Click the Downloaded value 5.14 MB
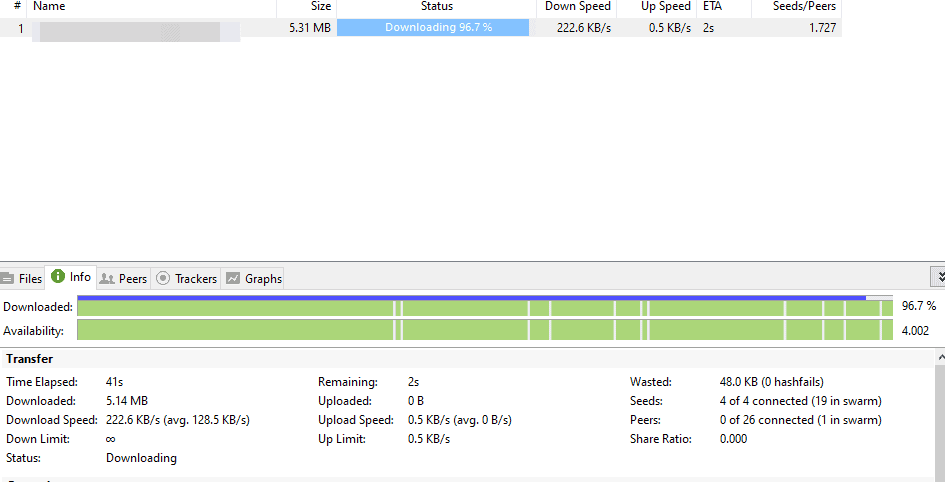 pyautogui.click(x=127, y=401)
